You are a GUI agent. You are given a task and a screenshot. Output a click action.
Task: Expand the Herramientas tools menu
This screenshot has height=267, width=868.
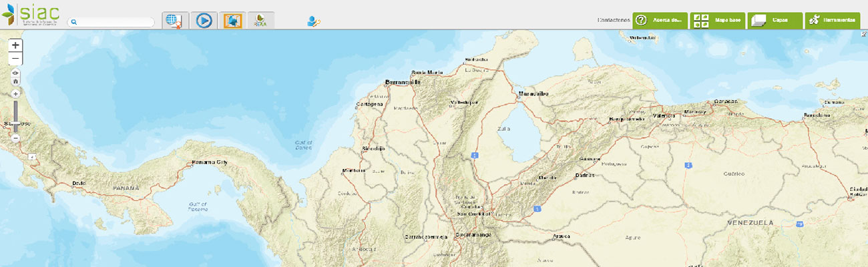[x=832, y=20]
